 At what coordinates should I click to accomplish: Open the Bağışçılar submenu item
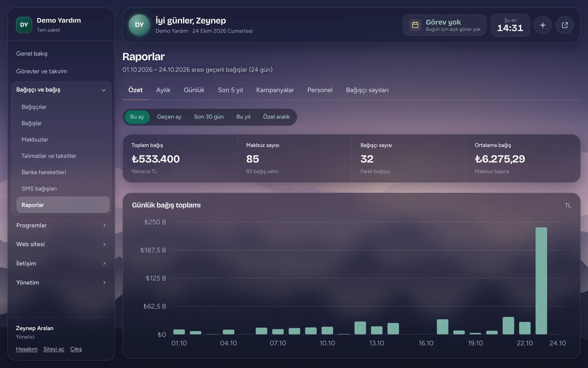pos(63,107)
